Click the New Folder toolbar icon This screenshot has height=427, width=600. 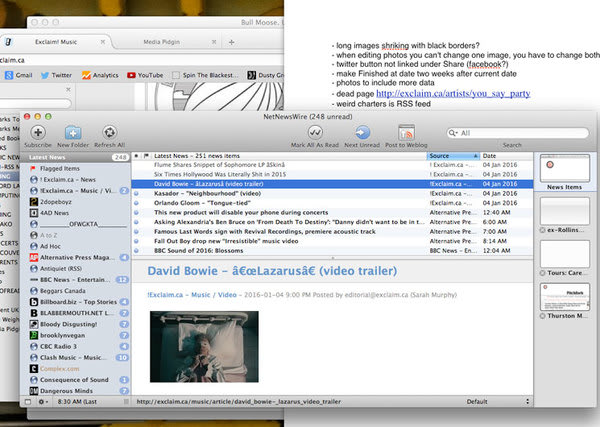pyautogui.click(x=73, y=132)
